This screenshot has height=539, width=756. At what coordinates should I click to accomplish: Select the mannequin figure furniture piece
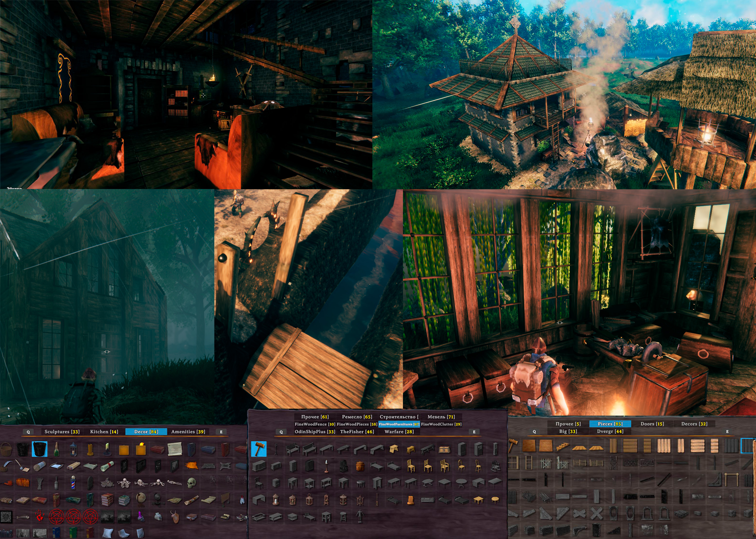click(x=360, y=516)
